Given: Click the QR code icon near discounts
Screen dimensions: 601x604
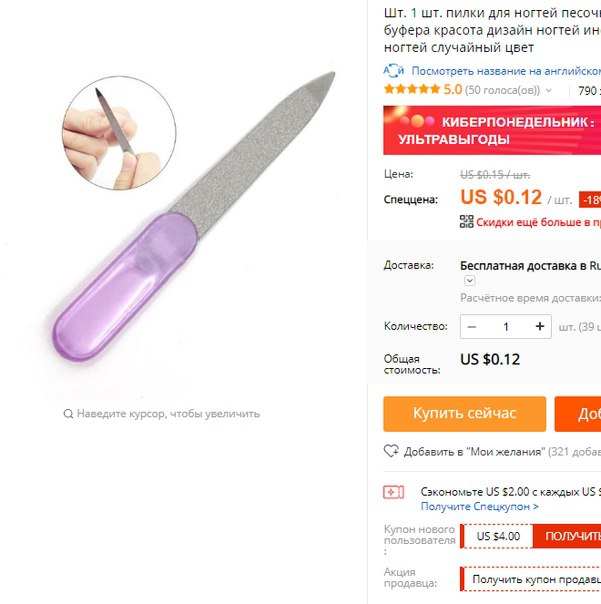Looking at the screenshot, I should [467, 221].
